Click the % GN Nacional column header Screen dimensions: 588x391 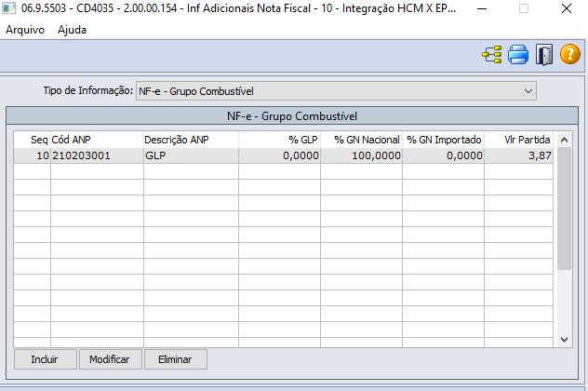362,140
